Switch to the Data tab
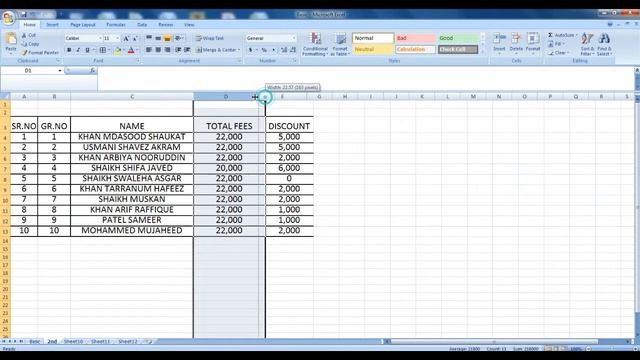Image resolution: width=640 pixels, height=360 pixels. [x=142, y=25]
